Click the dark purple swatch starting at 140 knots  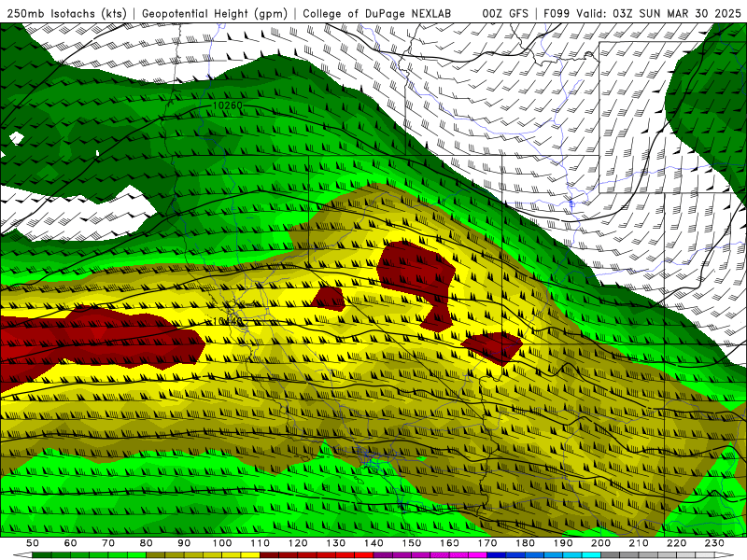pyautogui.click(x=383, y=555)
